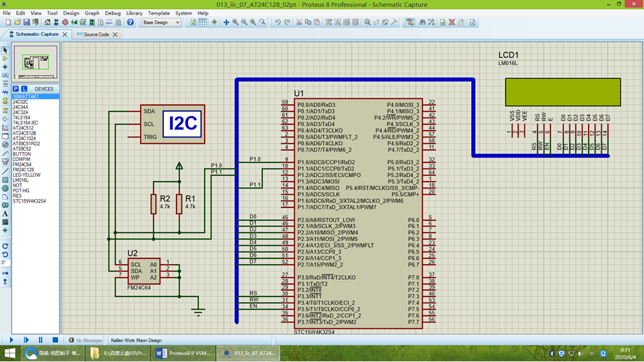Click the Cut scissors icon
The width and height of the screenshot is (644, 362).
(x=299, y=22)
